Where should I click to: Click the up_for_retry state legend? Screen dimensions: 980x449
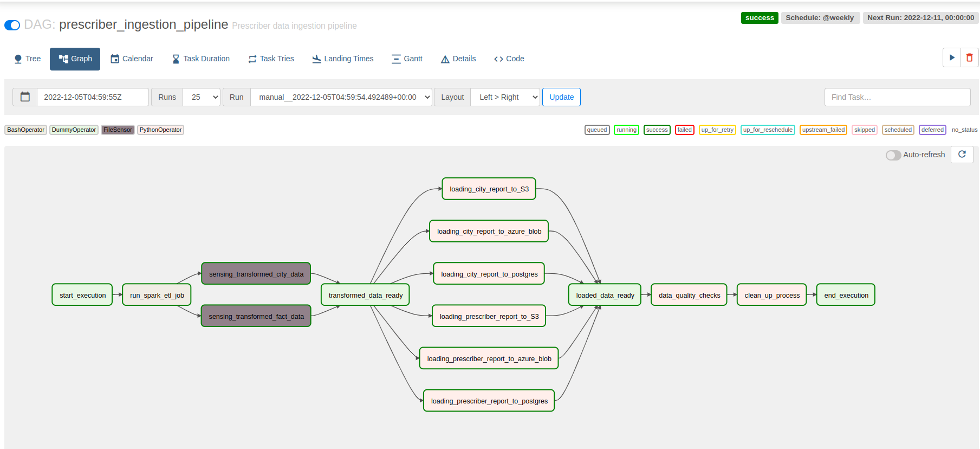(x=717, y=130)
